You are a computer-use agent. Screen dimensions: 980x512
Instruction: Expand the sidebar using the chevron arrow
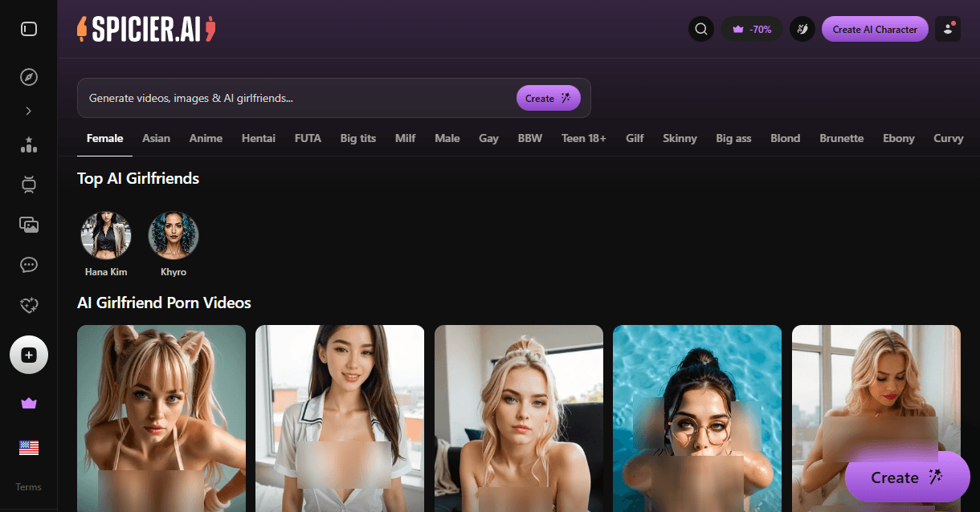click(x=29, y=111)
